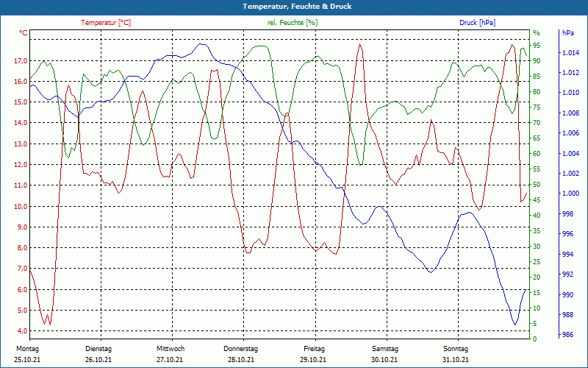Image resolution: width=588 pixels, height=368 pixels.
Task: Click the date '29.10.21'
Action: (x=313, y=360)
